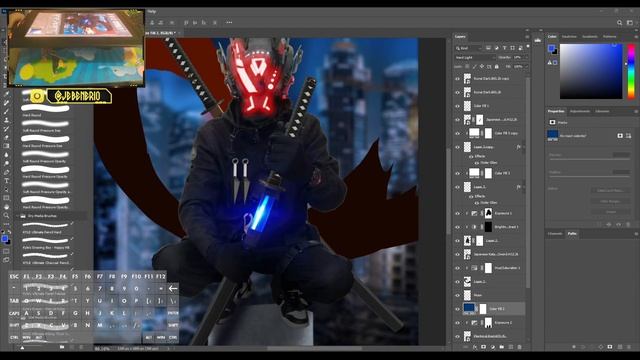
Task: Hide the Color Fill 3 copy layer
Action: point(458,133)
